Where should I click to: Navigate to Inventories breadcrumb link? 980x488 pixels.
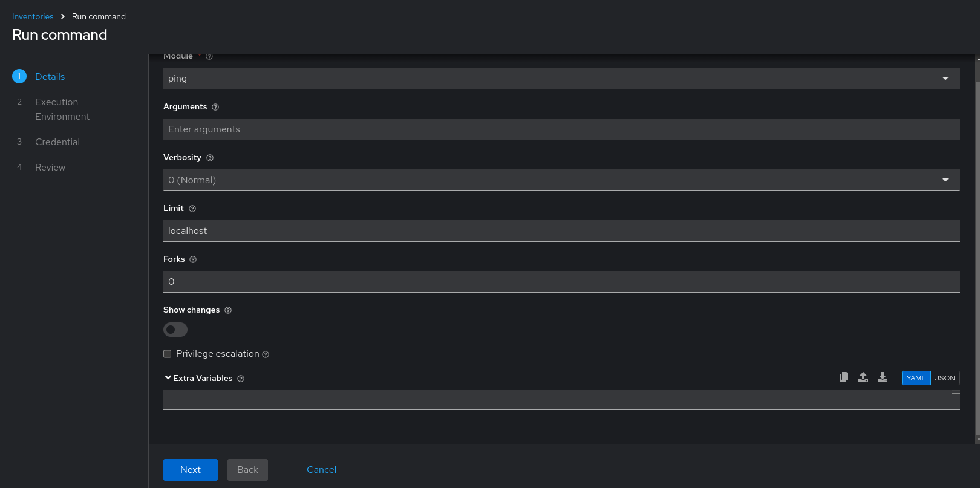[33, 16]
